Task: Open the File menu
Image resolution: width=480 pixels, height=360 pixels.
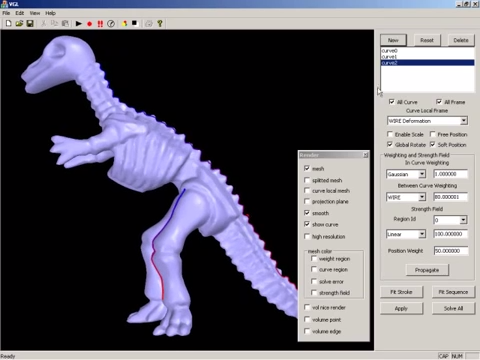Action: [x=6, y=13]
